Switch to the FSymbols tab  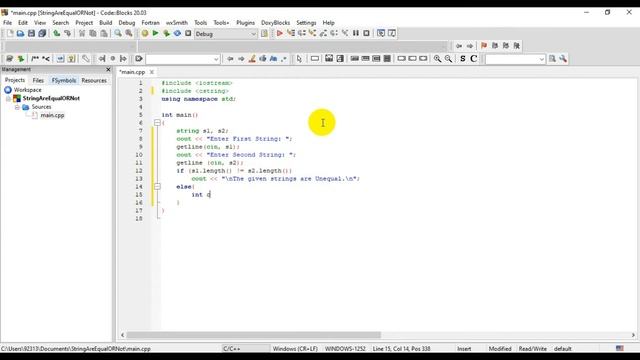[64, 80]
